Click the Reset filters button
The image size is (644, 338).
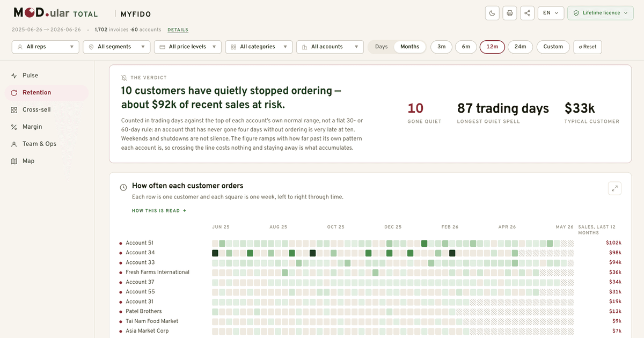(588, 47)
